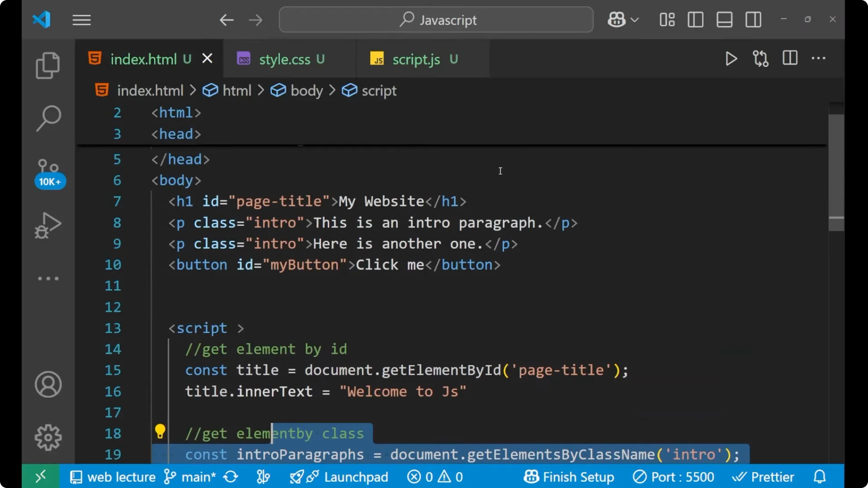This screenshot has height=488, width=868.
Task: Open the Explorer view
Action: [48, 66]
